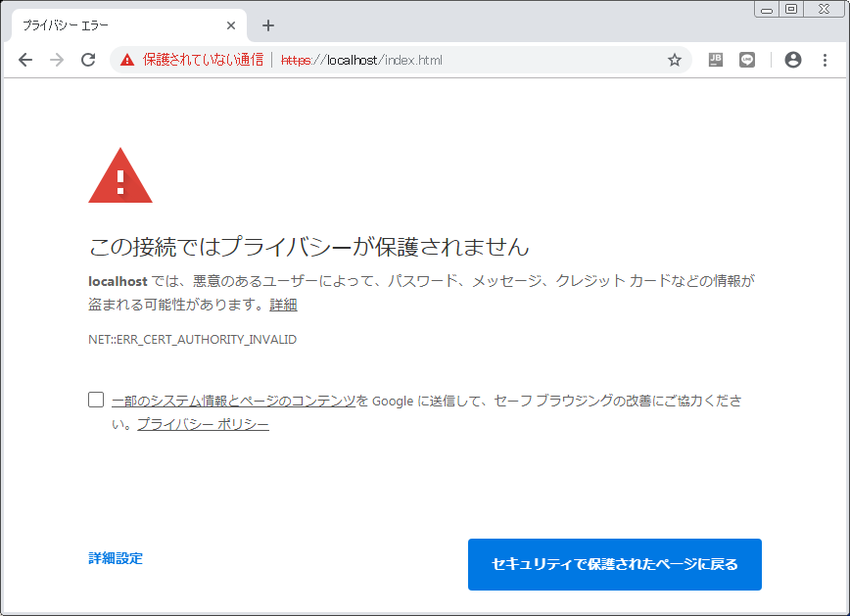Open the three-dot Chrome menu
The height and width of the screenshot is (616, 850).
pos(825,60)
